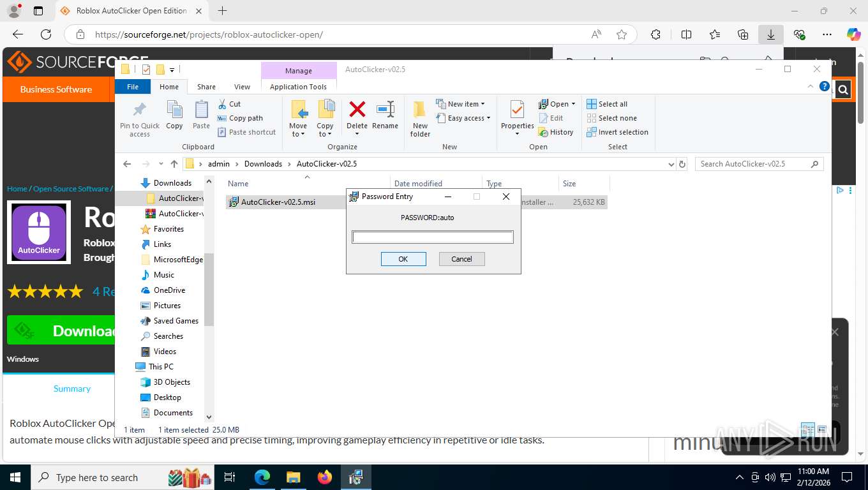This screenshot has height=490, width=868.
Task: Expand the Easy access dropdown
Action: tap(464, 118)
